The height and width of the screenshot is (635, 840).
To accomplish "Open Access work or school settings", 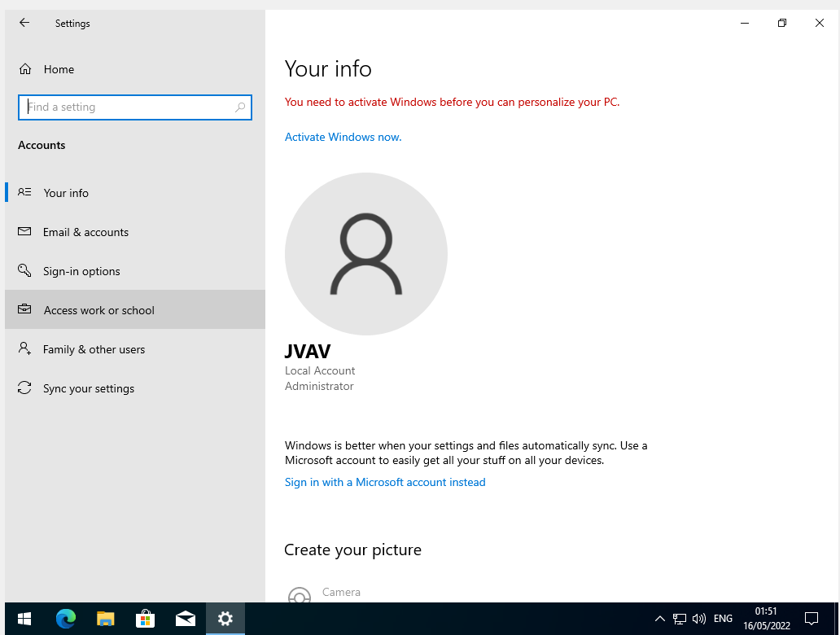I will point(98,310).
